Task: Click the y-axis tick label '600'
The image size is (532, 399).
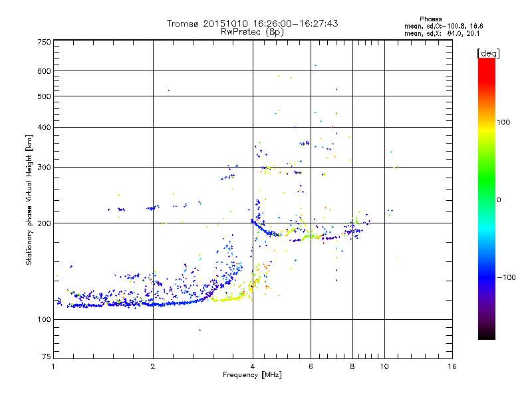Action: click(x=45, y=71)
